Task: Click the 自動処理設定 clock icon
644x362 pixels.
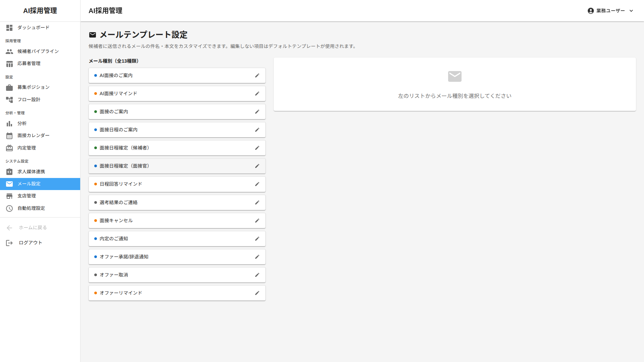Action: coord(9,208)
